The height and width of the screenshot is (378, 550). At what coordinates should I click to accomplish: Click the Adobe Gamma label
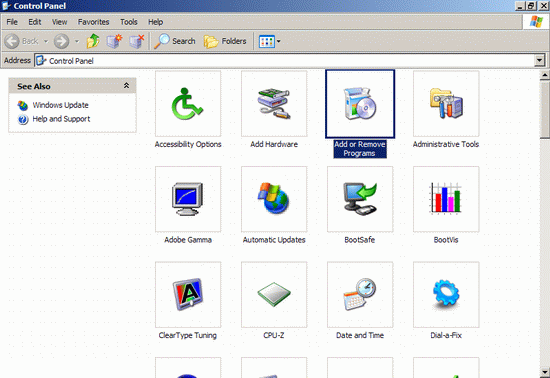coord(188,240)
